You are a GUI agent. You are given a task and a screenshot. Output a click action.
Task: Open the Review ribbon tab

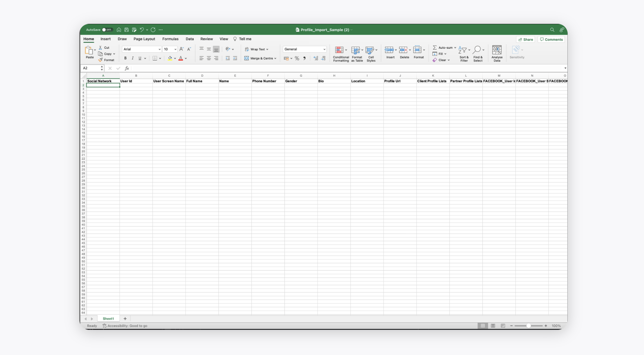206,39
